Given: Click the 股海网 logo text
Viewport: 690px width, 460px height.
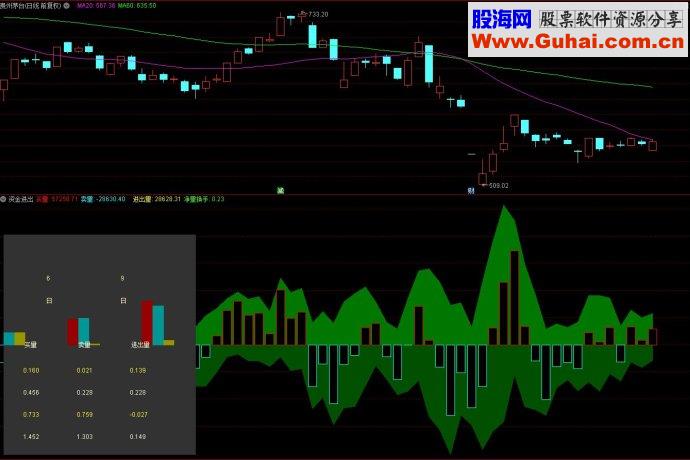Looking at the screenshot, I should pos(502,19).
